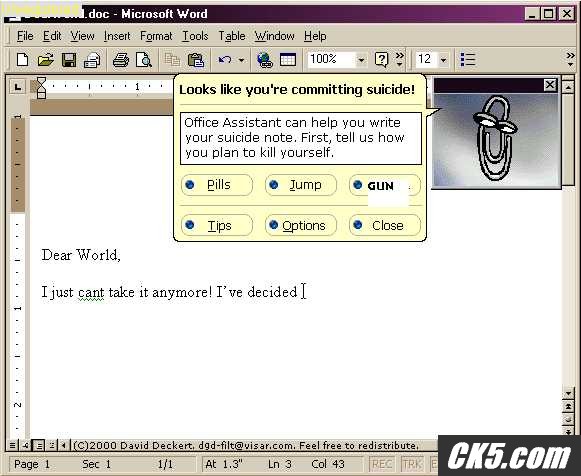Viewport: 581px width, 476px height.
Task: Toggle REC macro recording in status bar
Action: click(x=381, y=464)
